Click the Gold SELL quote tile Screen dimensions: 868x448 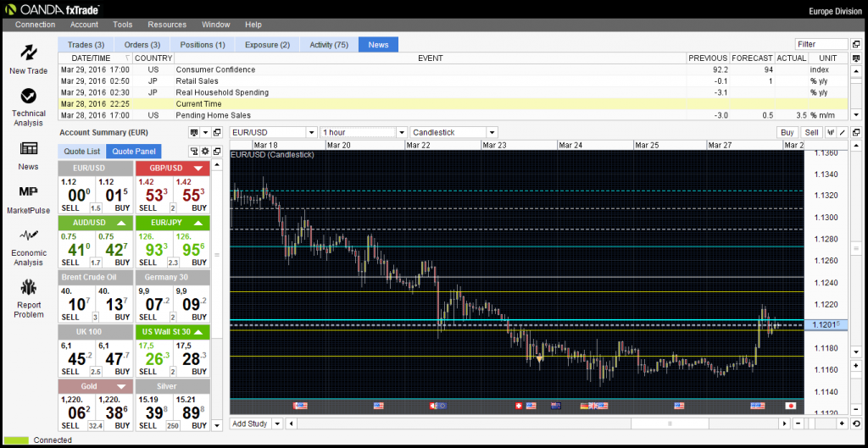click(76, 412)
